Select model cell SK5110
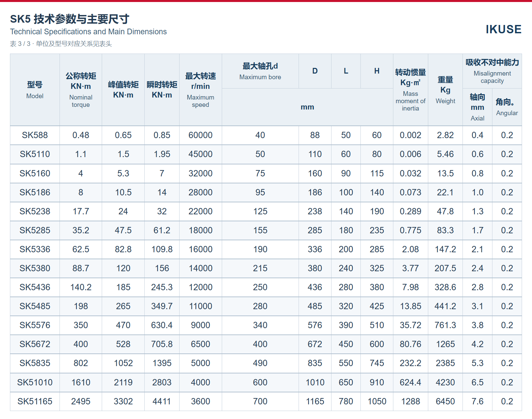 [x=35, y=154]
